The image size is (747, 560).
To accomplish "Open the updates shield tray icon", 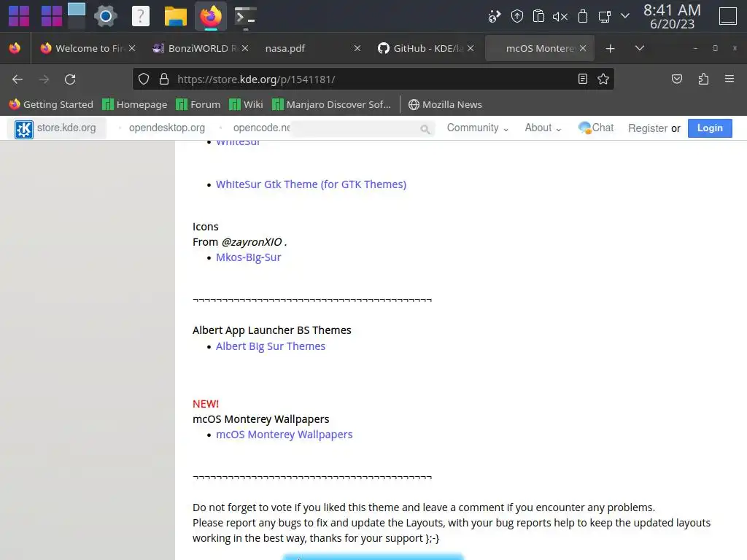I will click(x=517, y=17).
